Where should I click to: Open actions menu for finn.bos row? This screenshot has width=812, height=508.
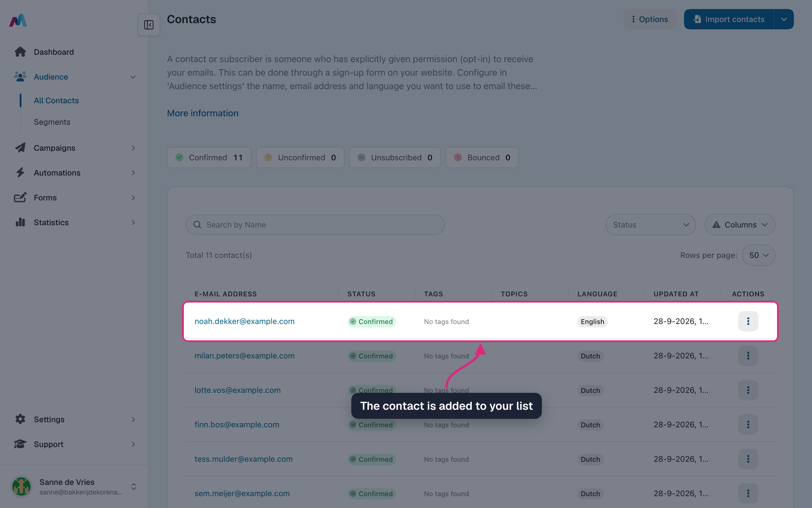pyautogui.click(x=748, y=425)
